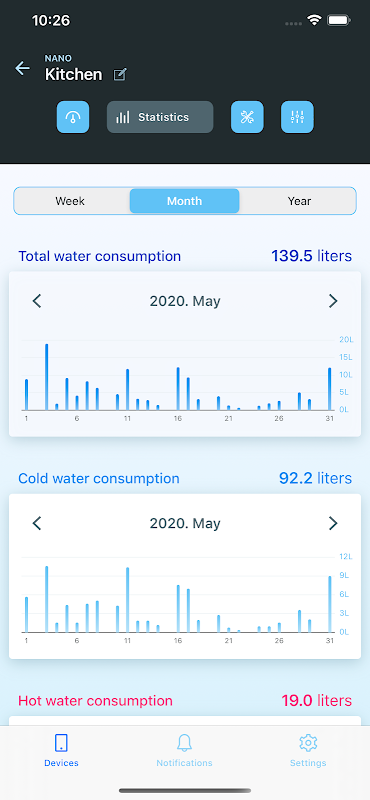
Task: Select the Statistics tab
Action: click(x=160, y=117)
